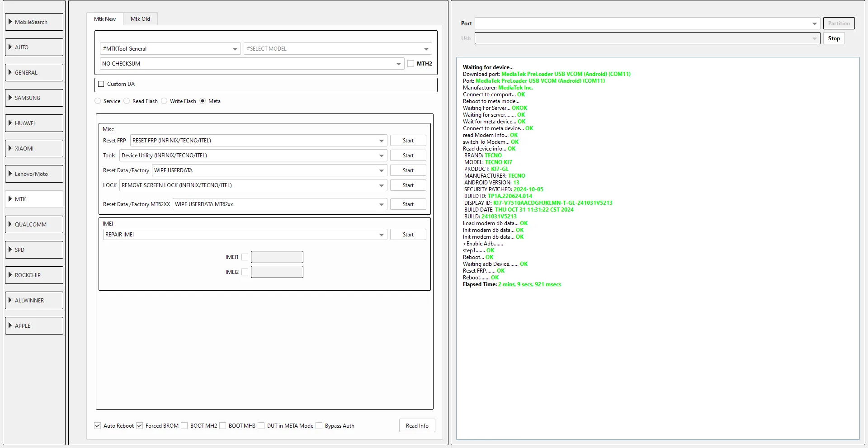This screenshot has width=868, height=448.
Task: Open the APPLE sidebar category
Action: 34,326
